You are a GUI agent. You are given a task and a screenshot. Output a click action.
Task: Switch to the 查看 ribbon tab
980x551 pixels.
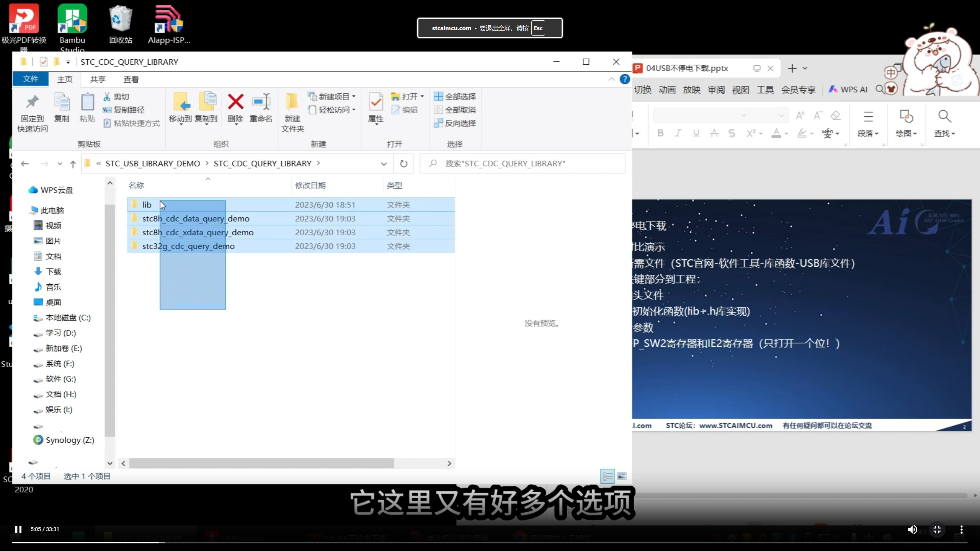pos(131,79)
